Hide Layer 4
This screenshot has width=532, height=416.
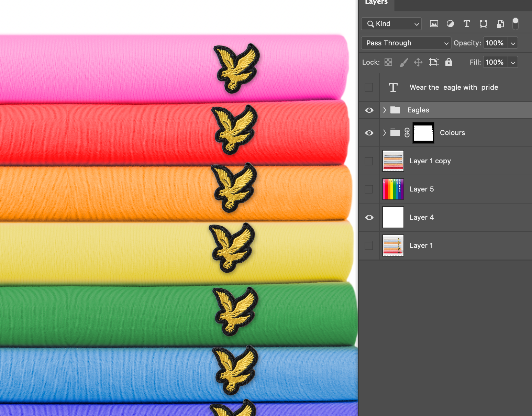(x=369, y=217)
